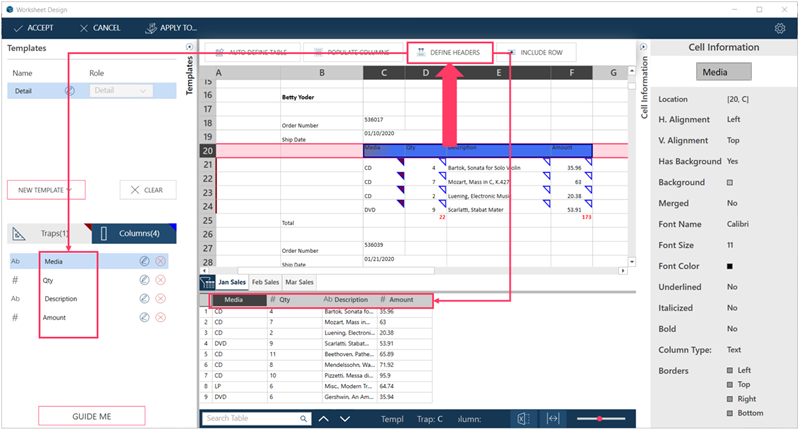Toggle the Left border checkbox
The width and height of the screenshot is (800, 430).
click(729, 370)
